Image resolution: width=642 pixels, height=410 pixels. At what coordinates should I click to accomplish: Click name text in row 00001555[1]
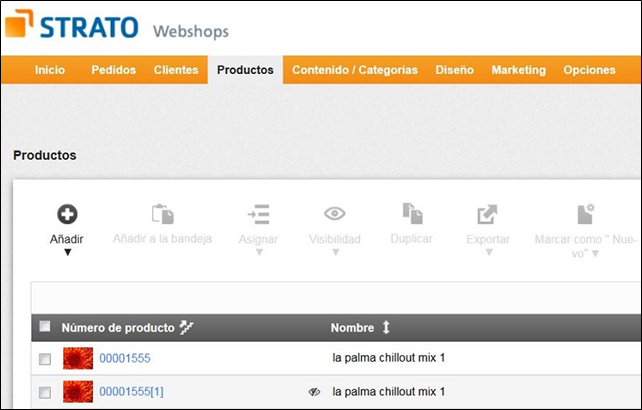click(389, 392)
